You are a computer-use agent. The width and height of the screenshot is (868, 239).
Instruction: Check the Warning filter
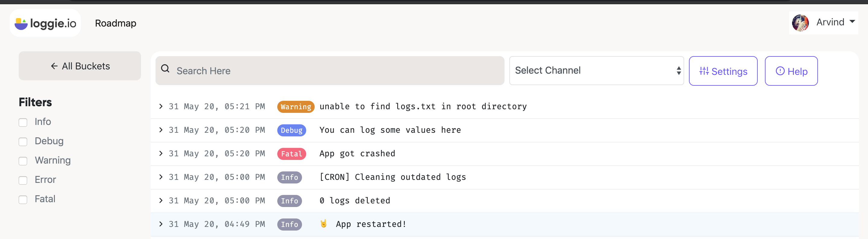pyautogui.click(x=23, y=161)
